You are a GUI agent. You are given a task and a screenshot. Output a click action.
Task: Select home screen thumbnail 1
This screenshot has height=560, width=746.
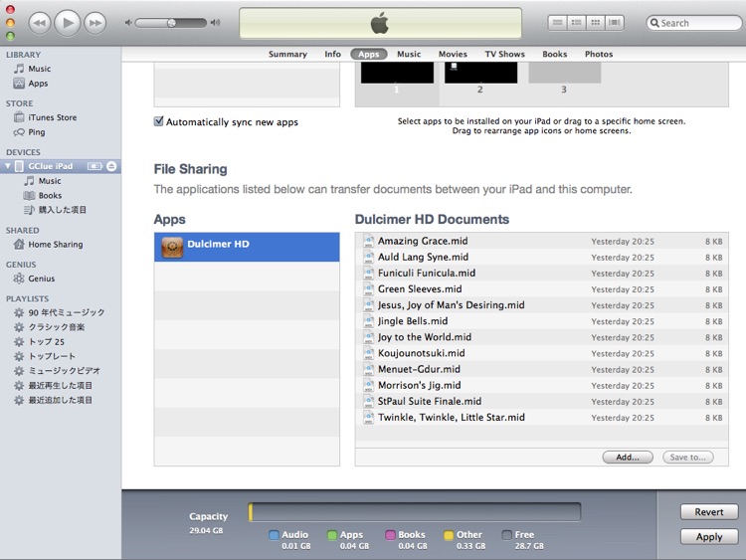pos(397,74)
